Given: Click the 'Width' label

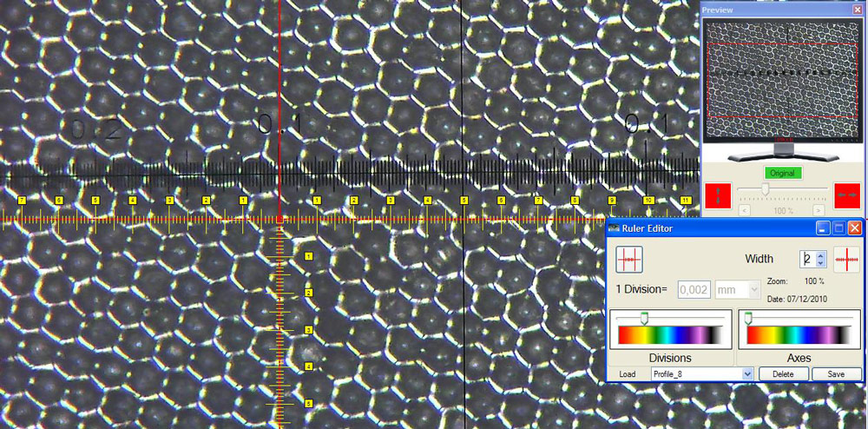Looking at the screenshot, I should pyautogui.click(x=759, y=259).
